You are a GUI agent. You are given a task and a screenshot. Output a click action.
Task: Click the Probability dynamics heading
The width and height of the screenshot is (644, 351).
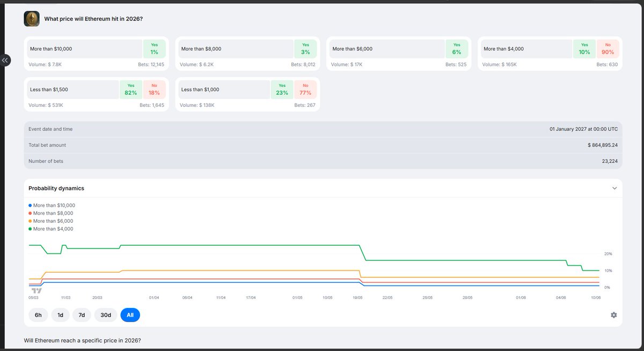[x=56, y=188]
